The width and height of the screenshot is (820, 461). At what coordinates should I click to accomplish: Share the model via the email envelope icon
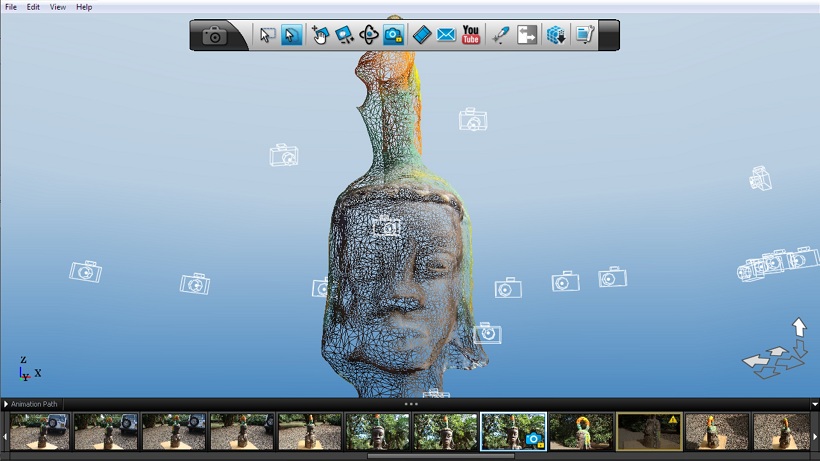point(446,35)
